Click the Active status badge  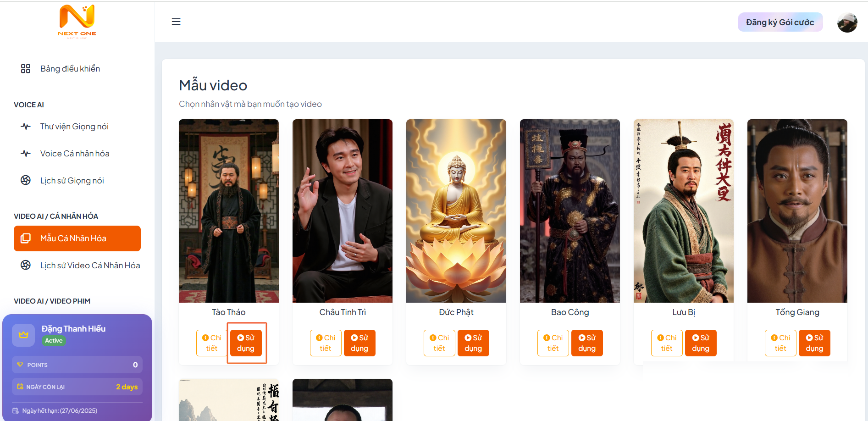tap(54, 341)
